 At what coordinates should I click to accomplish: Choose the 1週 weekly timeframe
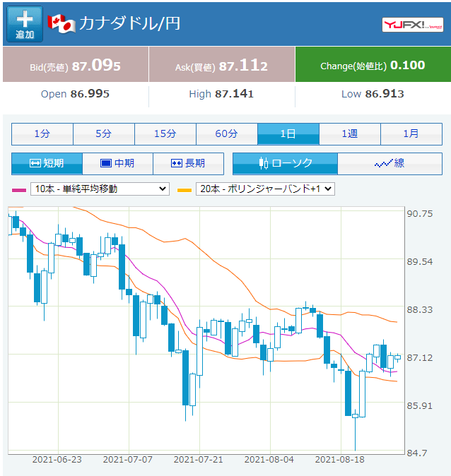point(349,134)
